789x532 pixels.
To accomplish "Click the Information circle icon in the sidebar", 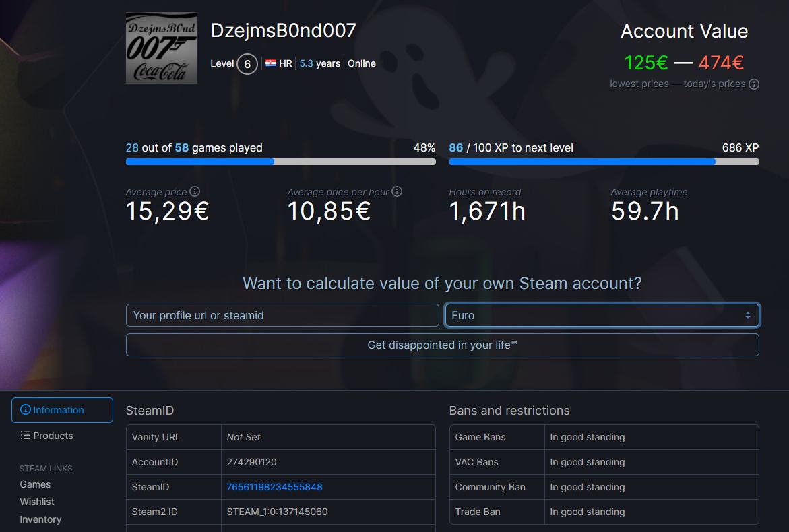I will (x=26, y=409).
